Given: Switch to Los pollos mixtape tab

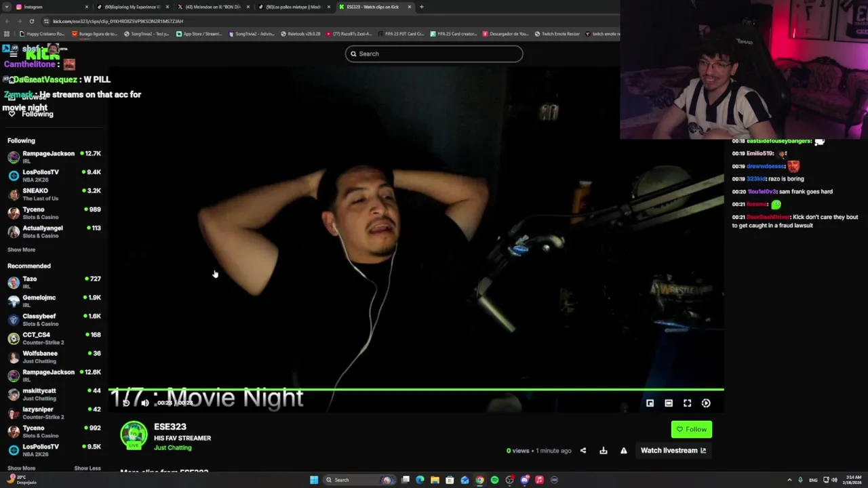Looking at the screenshot, I should (x=294, y=7).
